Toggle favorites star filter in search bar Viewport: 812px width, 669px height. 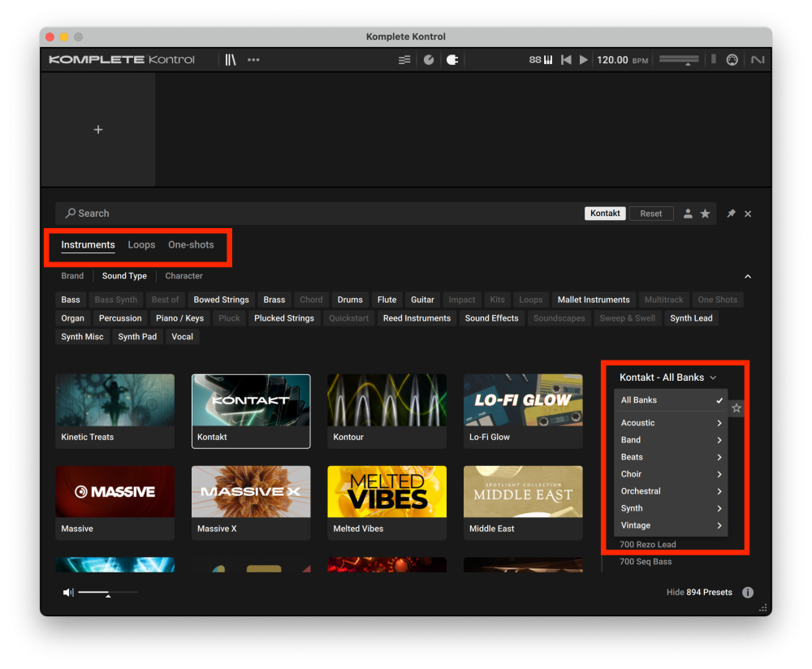(x=706, y=214)
